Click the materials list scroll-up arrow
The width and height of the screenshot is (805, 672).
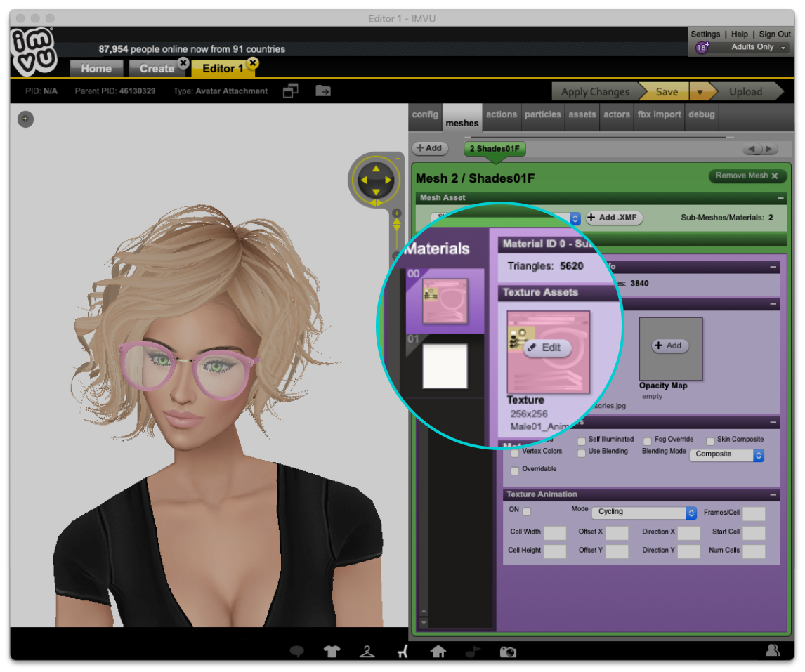point(424,612)
